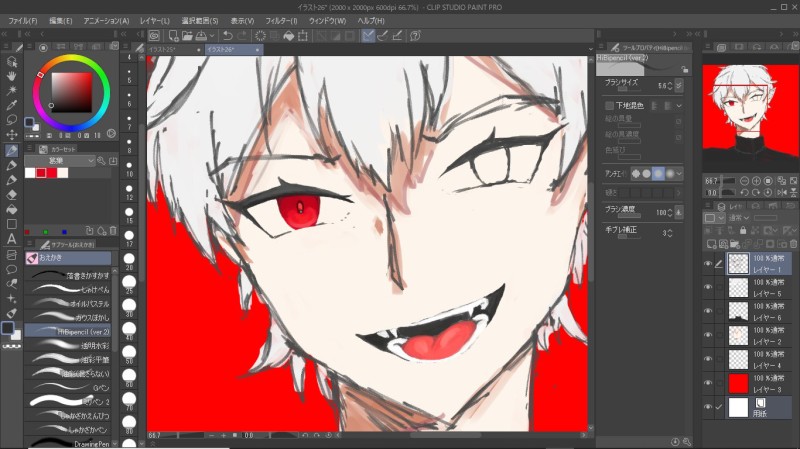
Task: Toggle visibility of 用紙 paper layer
Action: tap(708, 407)
